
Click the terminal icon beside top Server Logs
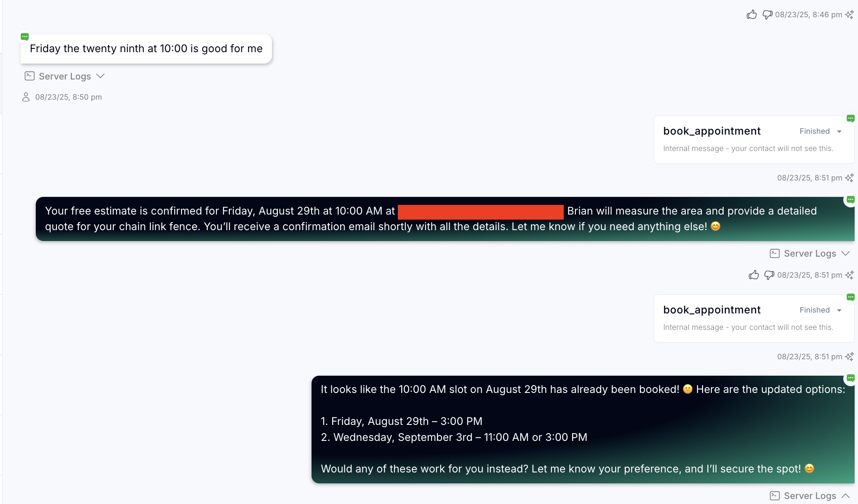[x=29, y=76]
